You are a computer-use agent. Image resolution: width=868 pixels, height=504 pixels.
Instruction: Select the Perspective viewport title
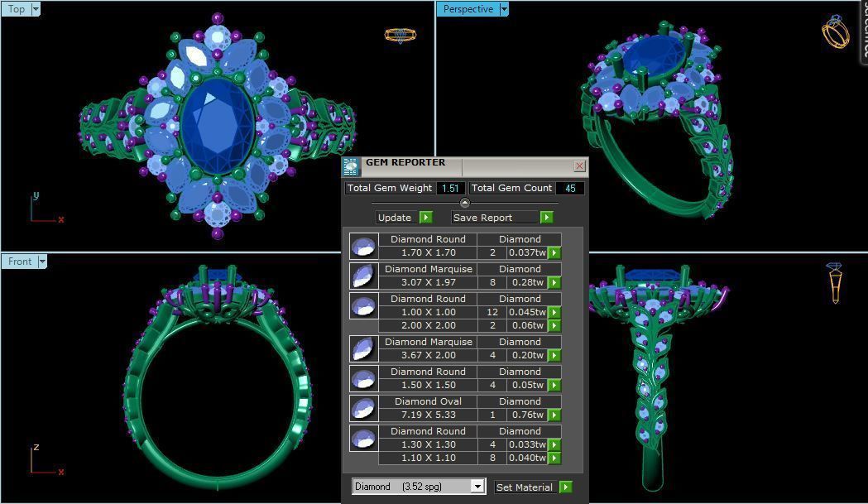(x=468, y=9)
